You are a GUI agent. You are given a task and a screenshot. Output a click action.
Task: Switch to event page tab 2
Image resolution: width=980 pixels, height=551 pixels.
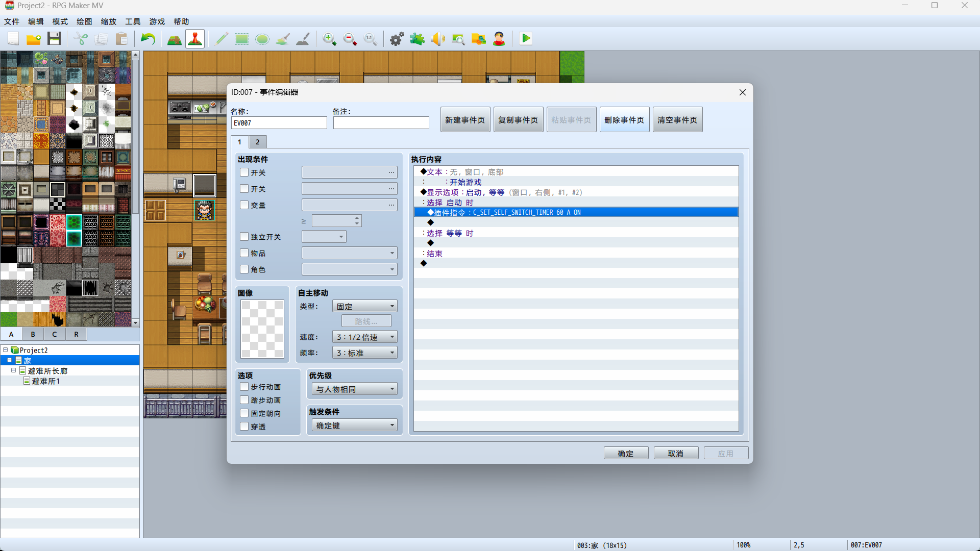coord(258,142)
